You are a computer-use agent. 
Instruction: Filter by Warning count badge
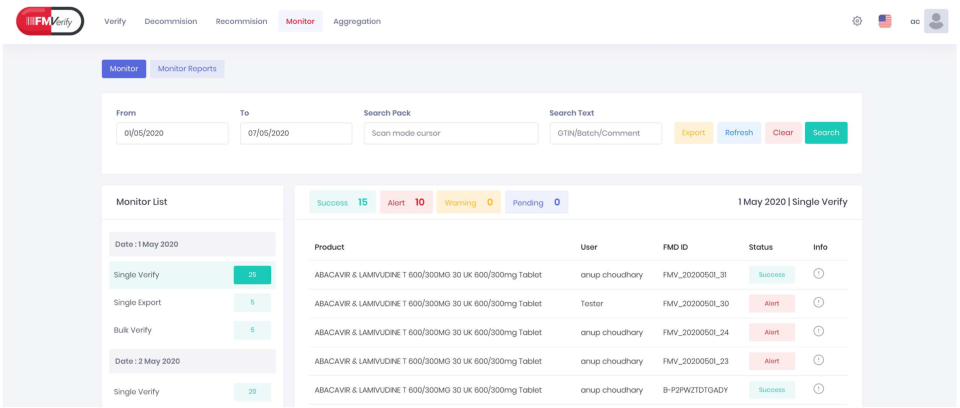pos(468,202)
